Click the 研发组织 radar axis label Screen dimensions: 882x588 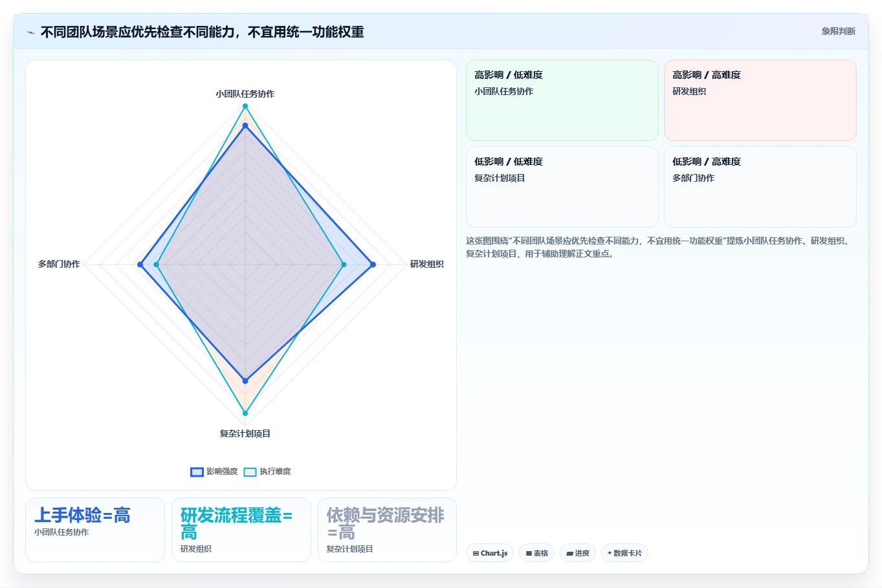(x=427, y=264)
